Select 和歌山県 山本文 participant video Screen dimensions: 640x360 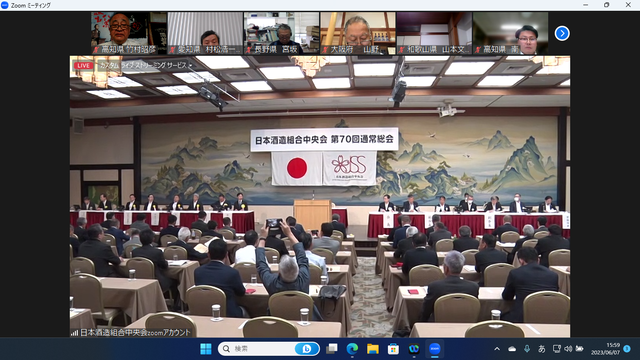pos(434,33)
